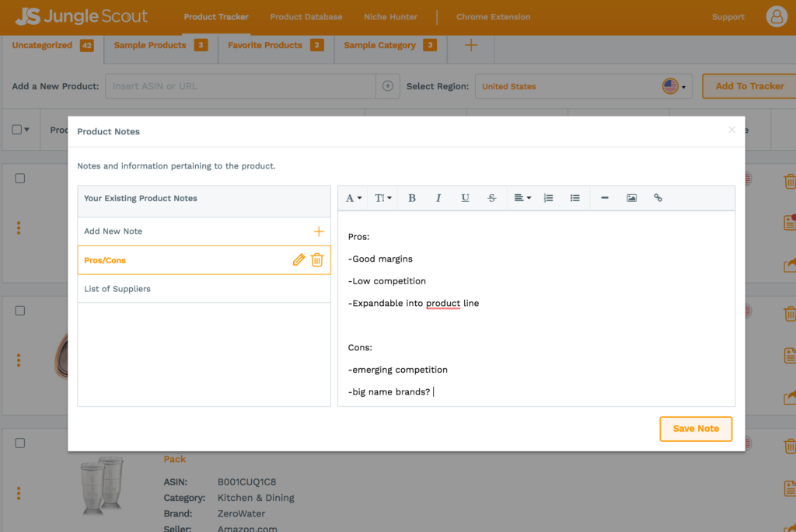Click the underline formatting icon
796x532 pixels.
[465, 198]
